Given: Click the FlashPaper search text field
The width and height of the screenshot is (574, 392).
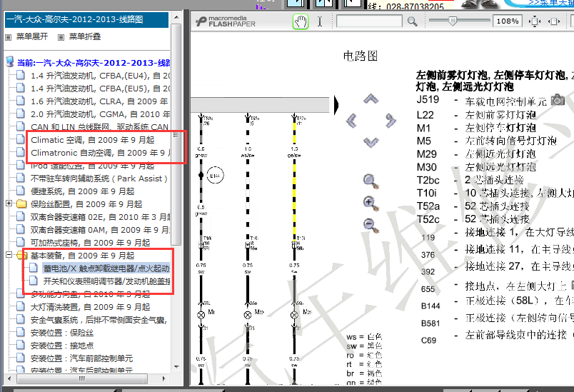Looking at the screenshot, I should pos(369,21).
